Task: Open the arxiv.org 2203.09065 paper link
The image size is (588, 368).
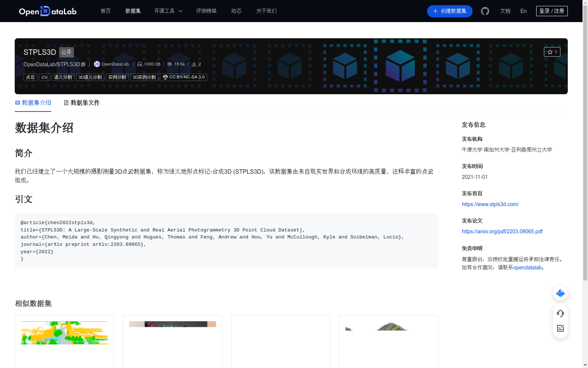Action: coord(502,231)
